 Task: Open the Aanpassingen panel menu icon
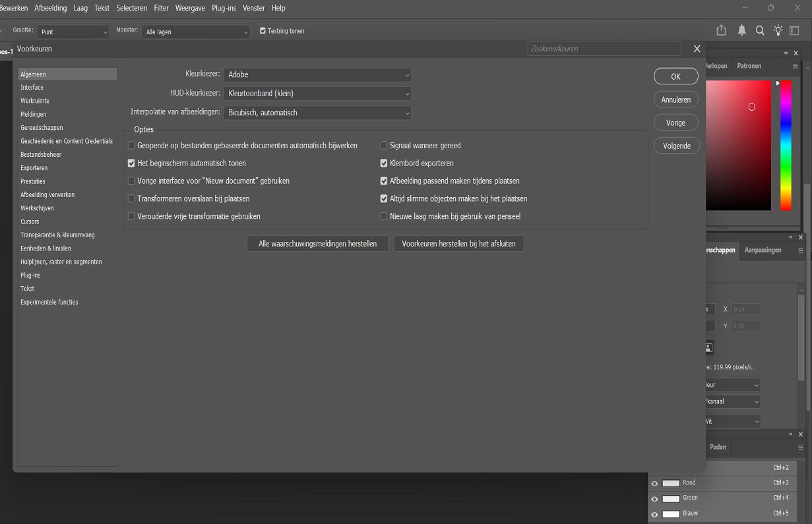[x=801, y=250]
